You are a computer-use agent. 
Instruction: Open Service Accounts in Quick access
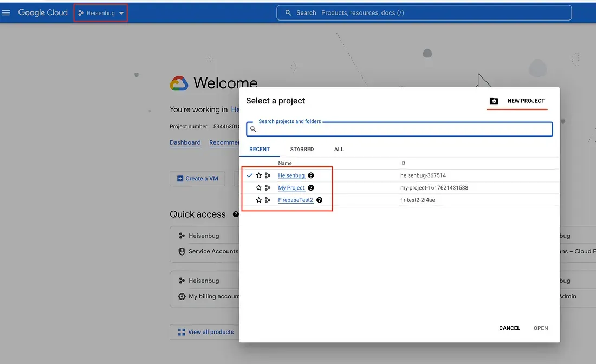pyautogui.click(x=213, y=251)
